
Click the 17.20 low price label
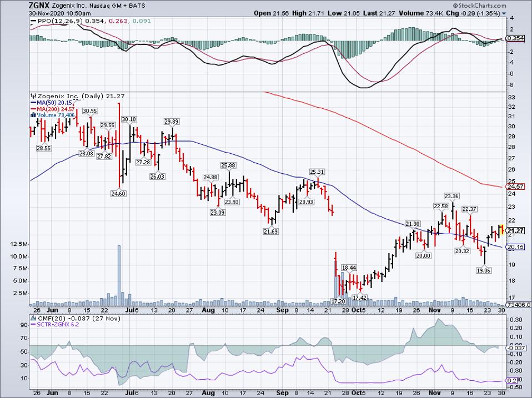click(338, 301)
